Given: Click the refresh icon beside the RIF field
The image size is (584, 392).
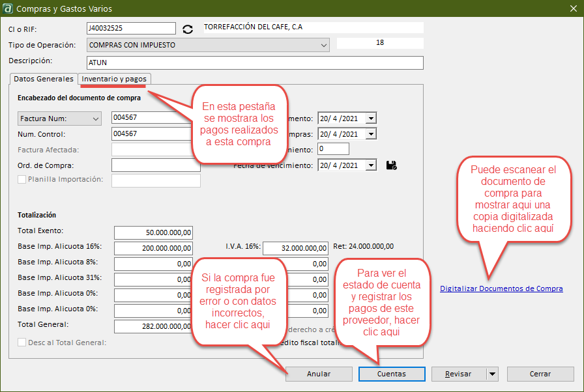Looking at the screenshot, I should [188, 29].
